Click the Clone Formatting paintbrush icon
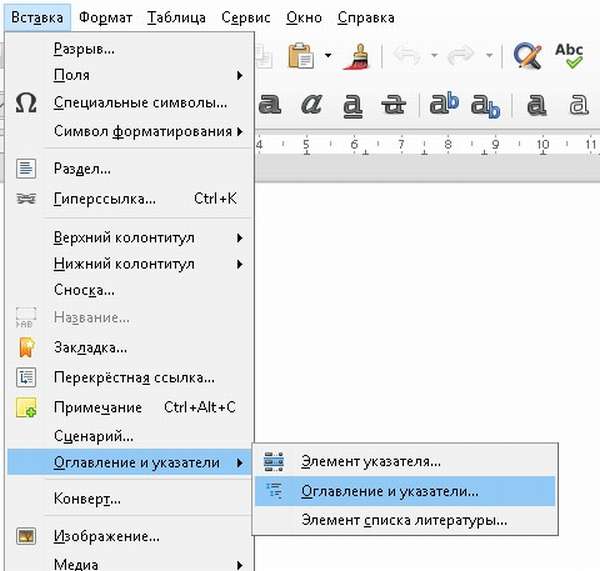Image resolution: width=600 pixels, height=571 pixels. tap(356, 57)
